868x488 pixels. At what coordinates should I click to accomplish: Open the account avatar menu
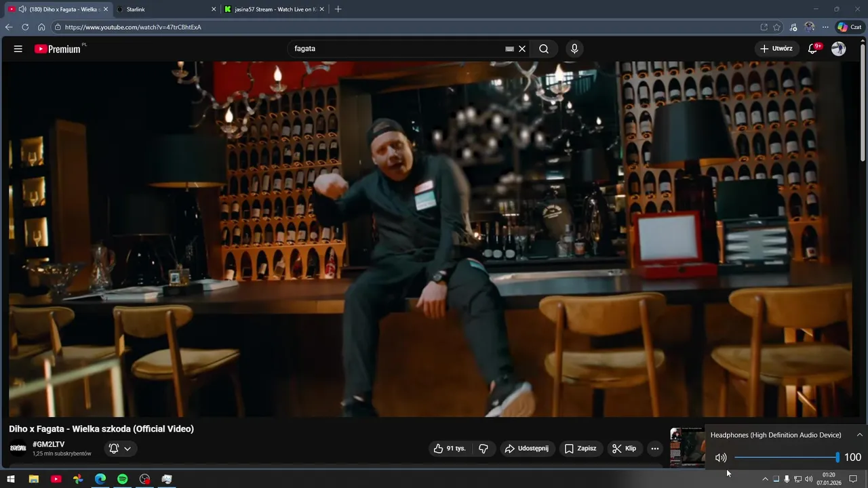pos(839,49)
